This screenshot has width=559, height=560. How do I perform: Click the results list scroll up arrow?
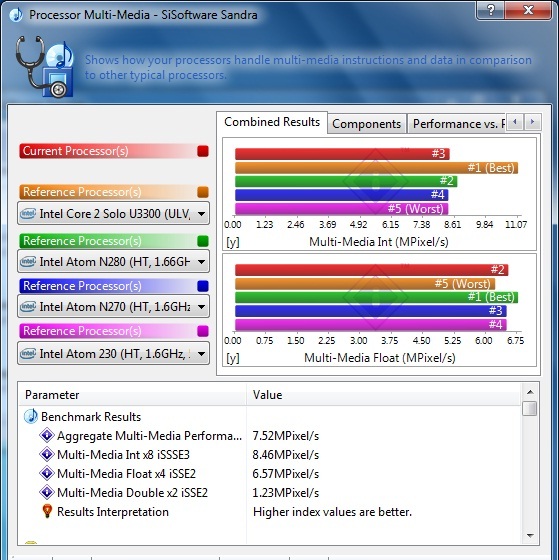[530, 392]
